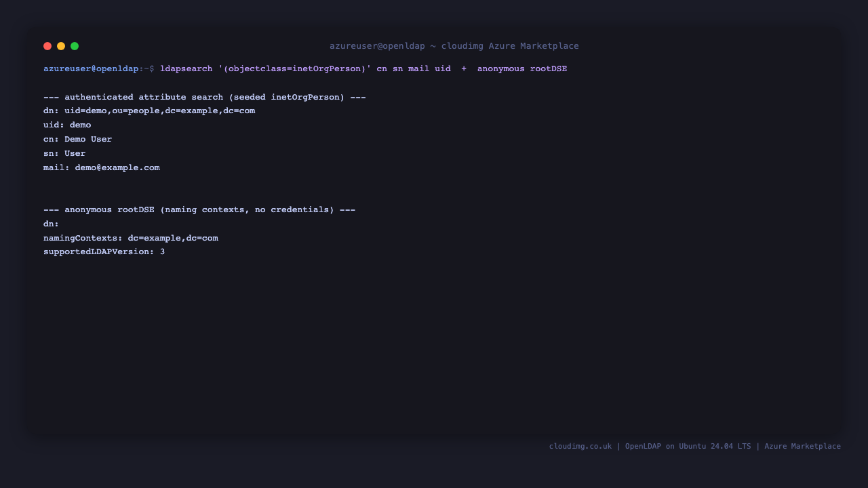Click the terminal title 'azureuser@openldap ~ cloudimg Azure Marketplace'
This screenshot has height=488, width=868.
click(x=454, y=46)
